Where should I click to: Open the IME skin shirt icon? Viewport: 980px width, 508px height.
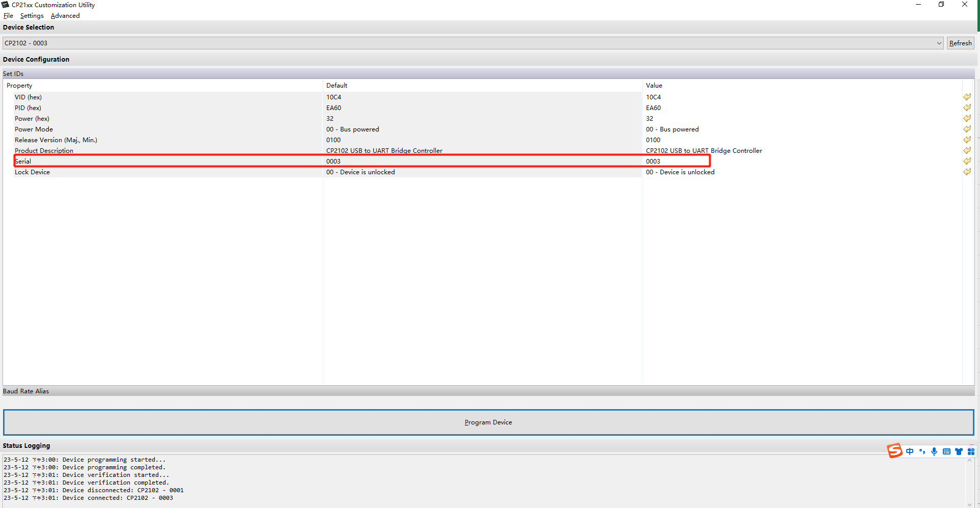(959, 451)
